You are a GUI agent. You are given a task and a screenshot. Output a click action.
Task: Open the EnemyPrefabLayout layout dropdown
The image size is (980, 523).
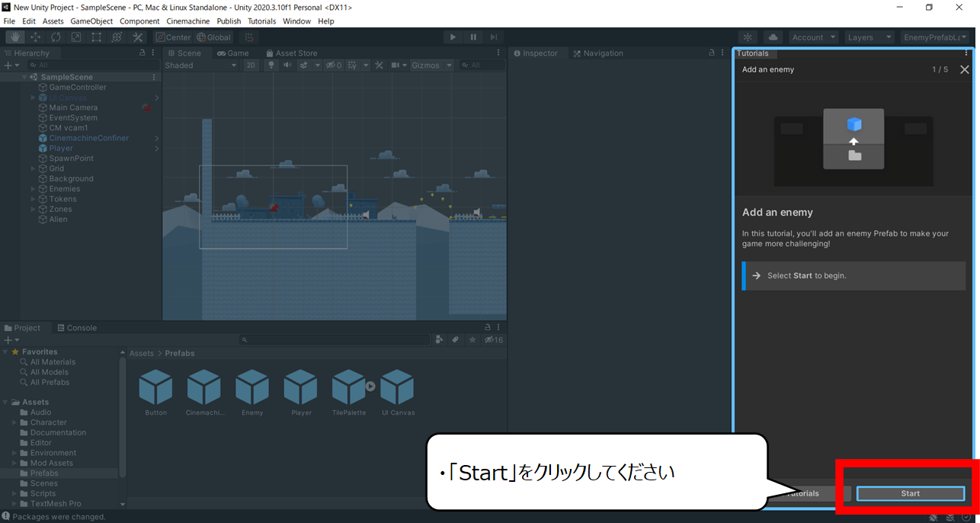pos(934,37)
